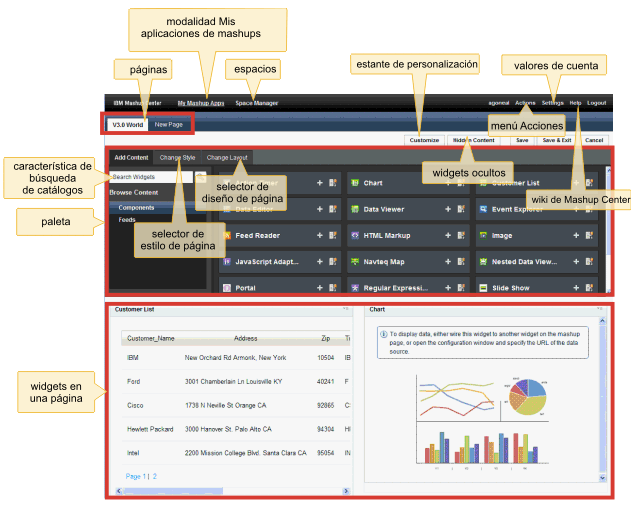This screenshot has width=640, height=511.
Task: Add HTML Markup widget via its plus icon
Action: tap(448, 235)
